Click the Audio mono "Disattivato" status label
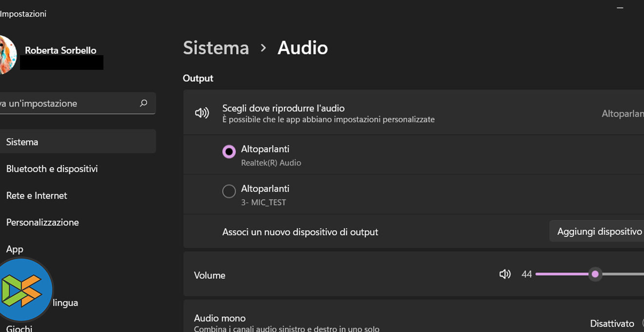This screenshot has height=332, width=644. coord(612,323)
